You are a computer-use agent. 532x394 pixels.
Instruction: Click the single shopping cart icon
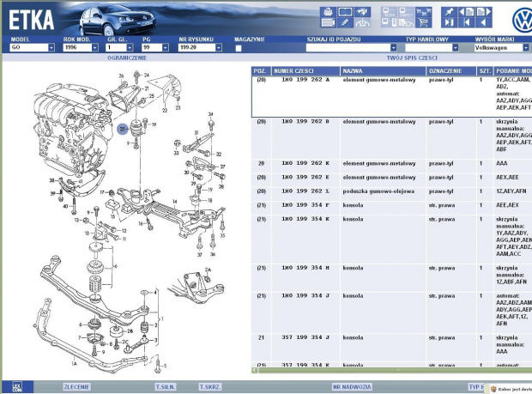(423, 22)
